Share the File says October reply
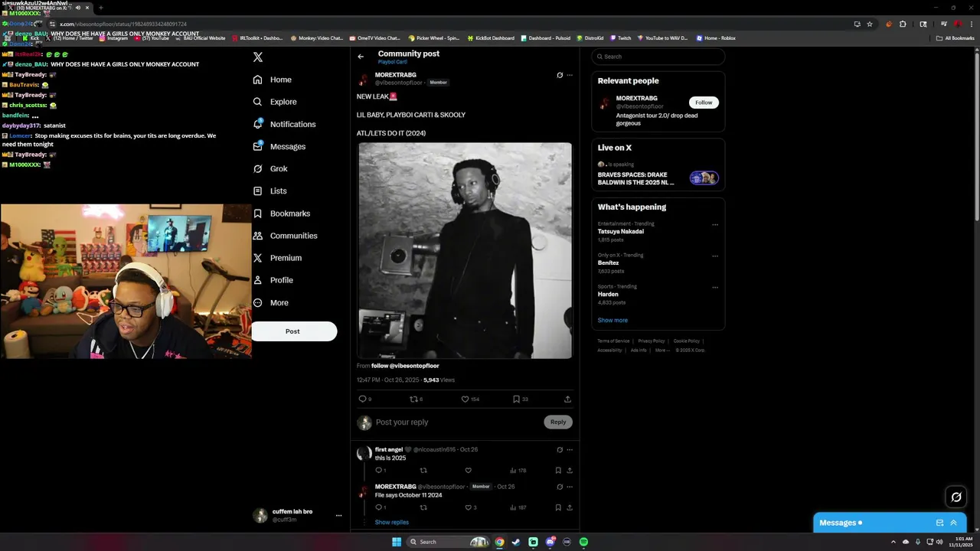 [x=570, y=507]
